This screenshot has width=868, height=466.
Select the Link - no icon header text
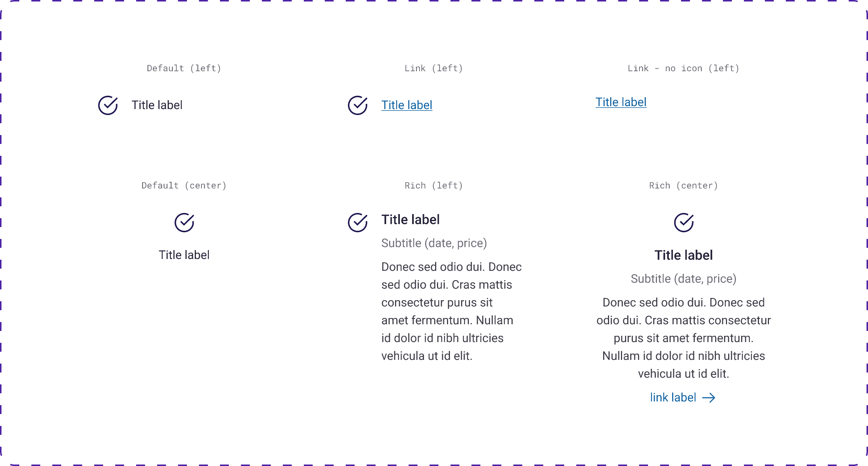pyautogui.click(x=684, y=68)
